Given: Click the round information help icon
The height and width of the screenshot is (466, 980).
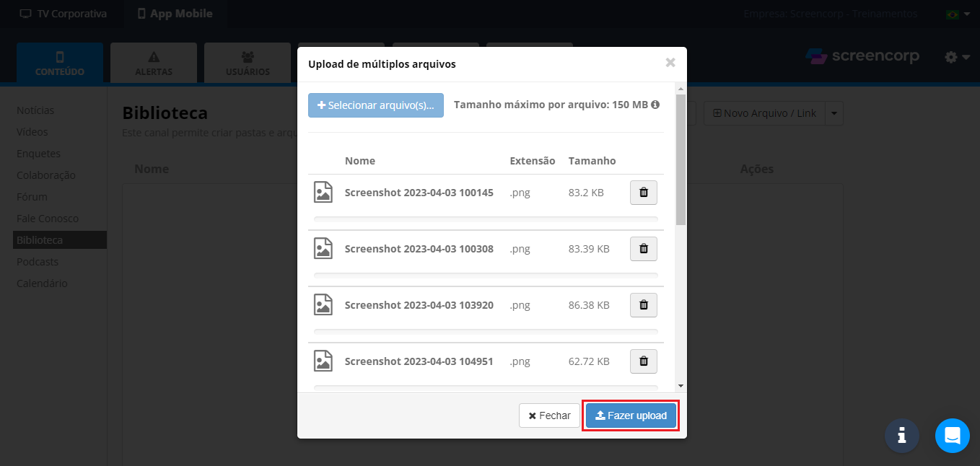Looking at the screenshot, I should pyautogui.click(x=901, y=436).
